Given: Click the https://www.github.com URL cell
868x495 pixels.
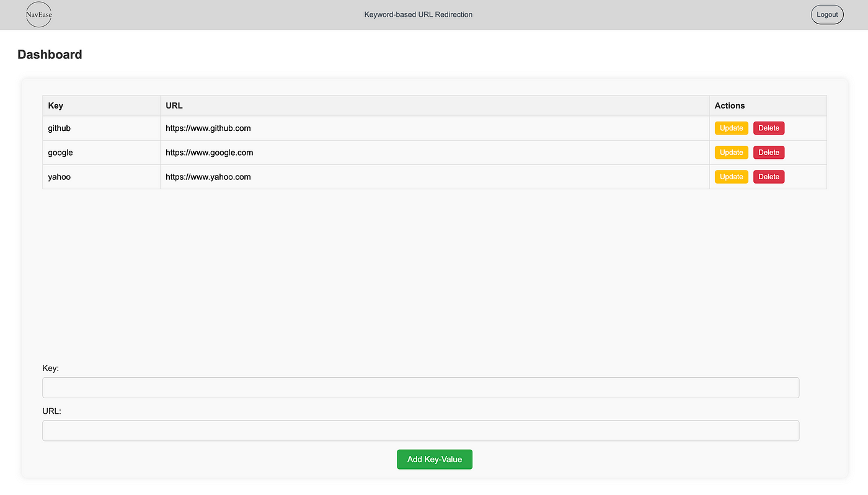Looking at the screenshot, I should coord(435,128).
